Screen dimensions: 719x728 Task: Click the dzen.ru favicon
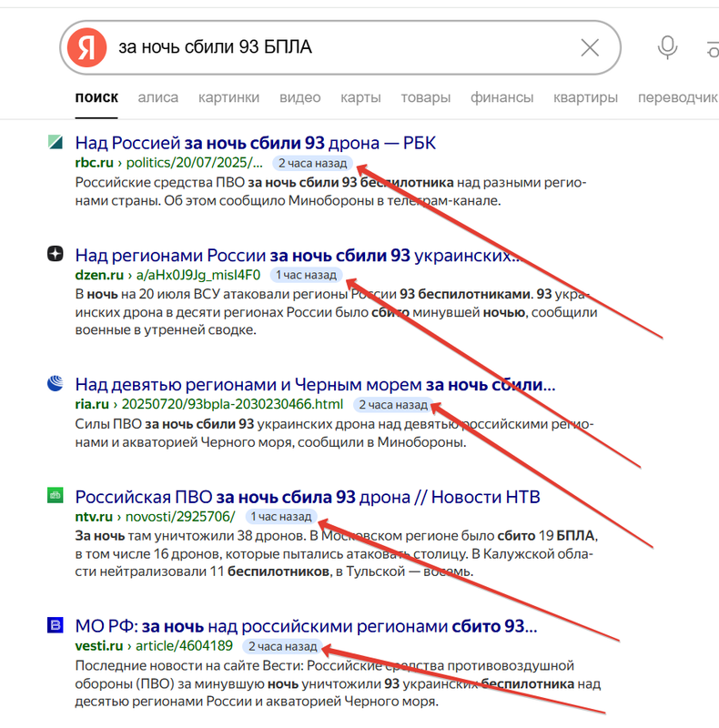pyautogui.click(x=56, y=254)
